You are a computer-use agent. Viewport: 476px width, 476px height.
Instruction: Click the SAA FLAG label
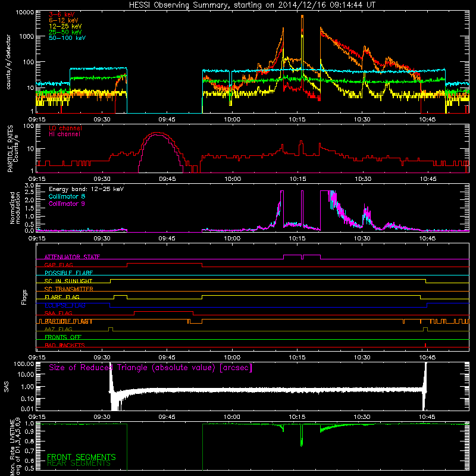click(58, 313)
